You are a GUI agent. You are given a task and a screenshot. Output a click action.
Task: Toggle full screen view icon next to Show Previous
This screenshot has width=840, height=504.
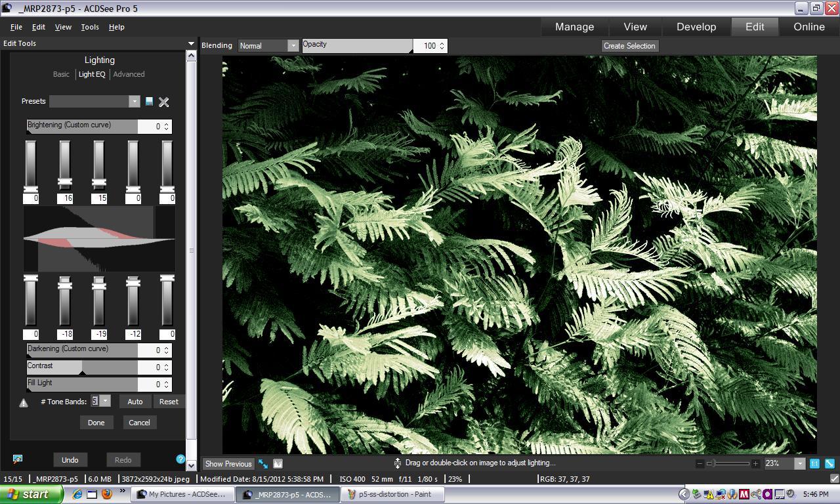coord(263,463)
